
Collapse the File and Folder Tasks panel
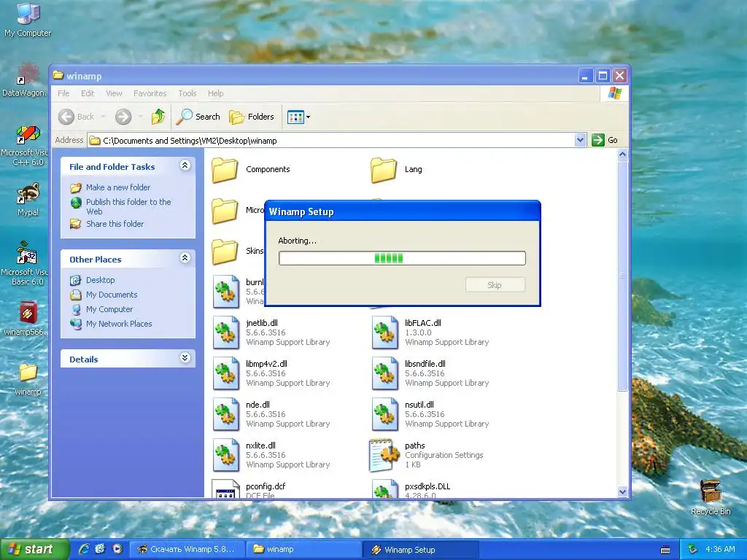[185, 166]
